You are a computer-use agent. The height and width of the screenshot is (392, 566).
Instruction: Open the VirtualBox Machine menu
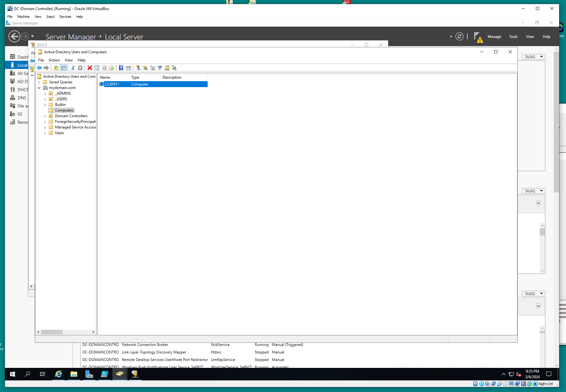23,17
